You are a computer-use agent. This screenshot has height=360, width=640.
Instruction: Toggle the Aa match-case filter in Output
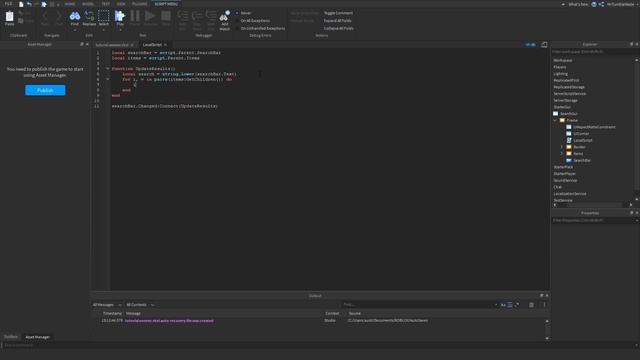[x=503, y=305]
